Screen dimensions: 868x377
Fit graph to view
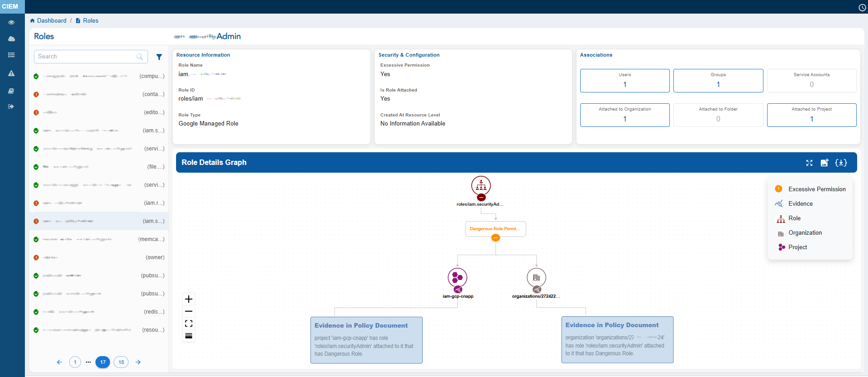(189, 324)
